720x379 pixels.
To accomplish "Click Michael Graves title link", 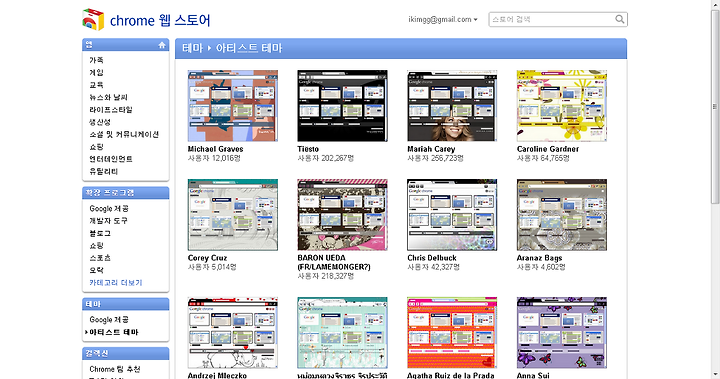I will [215, 149].
